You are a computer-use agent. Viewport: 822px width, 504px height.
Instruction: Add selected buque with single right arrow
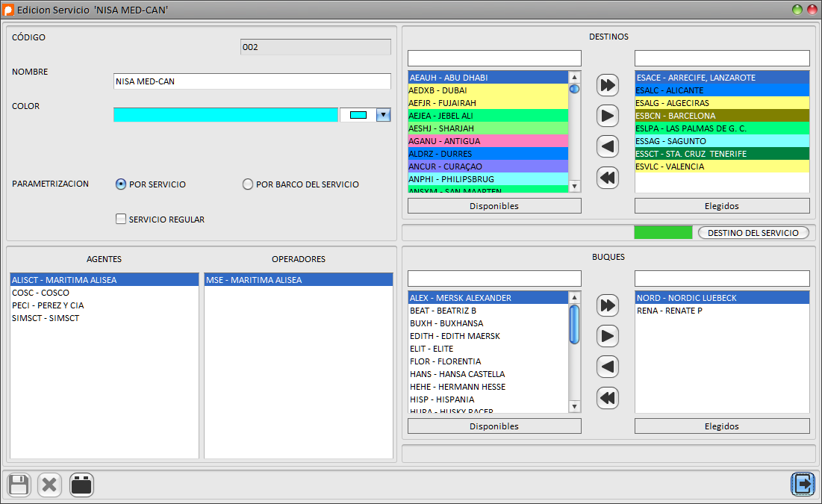608,336
